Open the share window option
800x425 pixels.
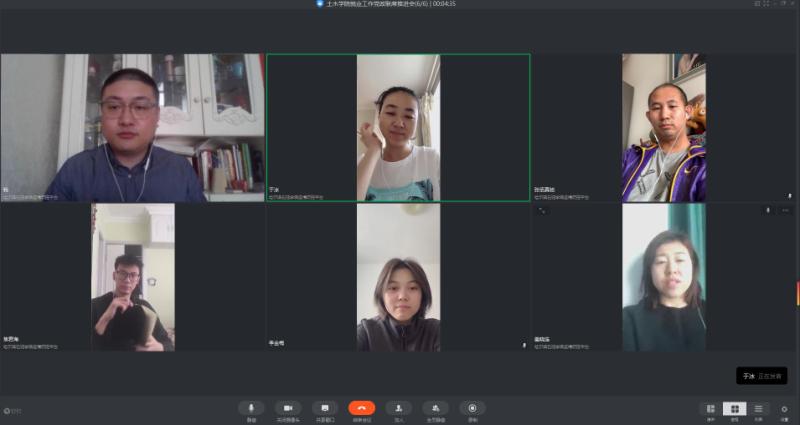[325, 408]
